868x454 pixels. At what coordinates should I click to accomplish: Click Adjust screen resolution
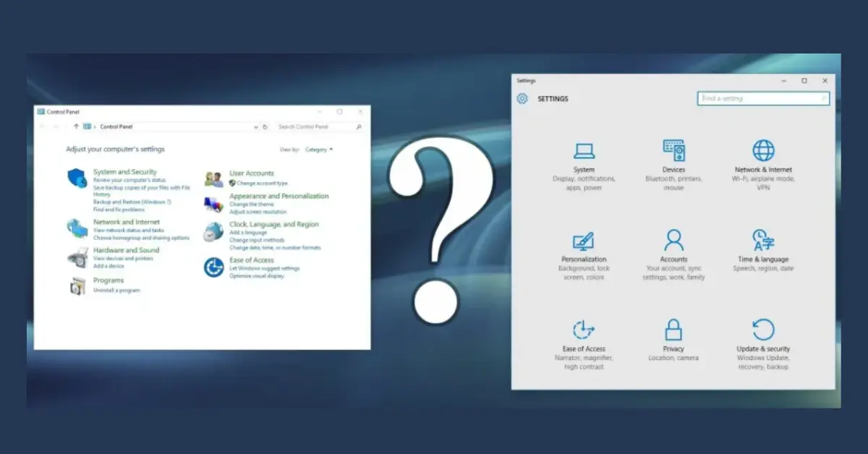pyautogui.click(x=258, y=212)
